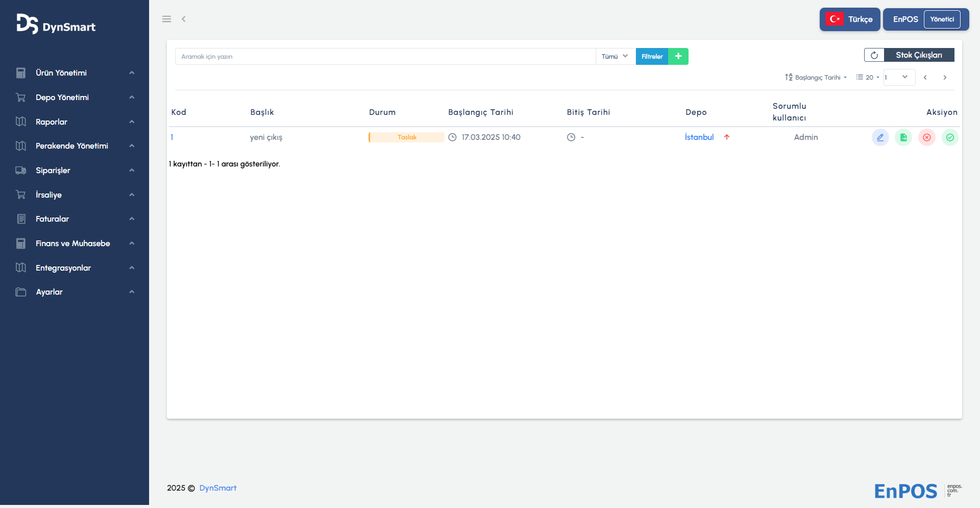Click the green document icon in Aksiyon
This screenshot has height=508, width=980.
tap(903, 137)
